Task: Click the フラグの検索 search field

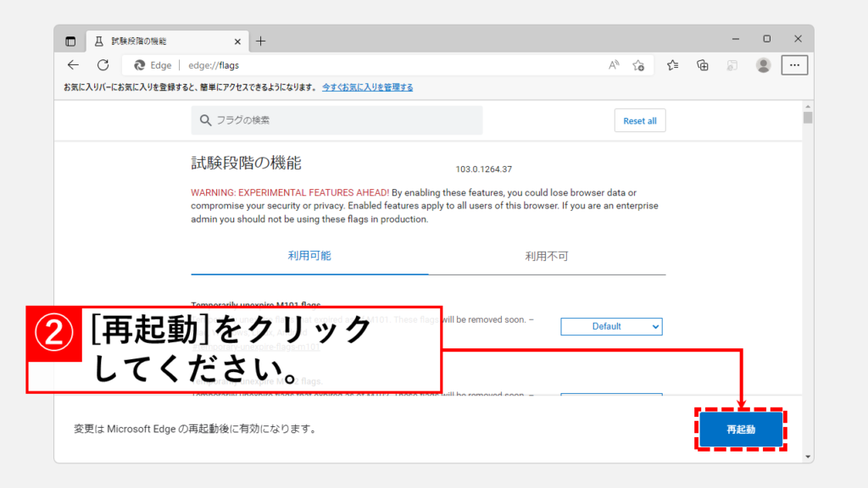Action: click(x=337, y=120)
